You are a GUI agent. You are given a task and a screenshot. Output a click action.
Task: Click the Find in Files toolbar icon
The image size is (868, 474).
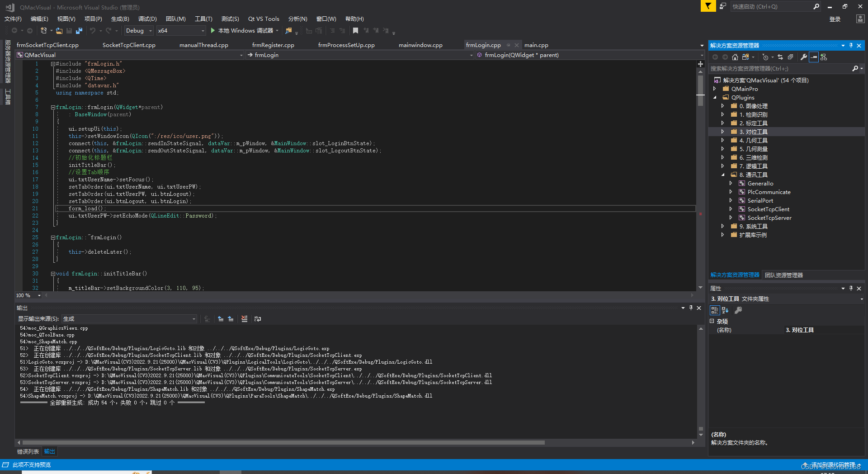click(288, 31)
